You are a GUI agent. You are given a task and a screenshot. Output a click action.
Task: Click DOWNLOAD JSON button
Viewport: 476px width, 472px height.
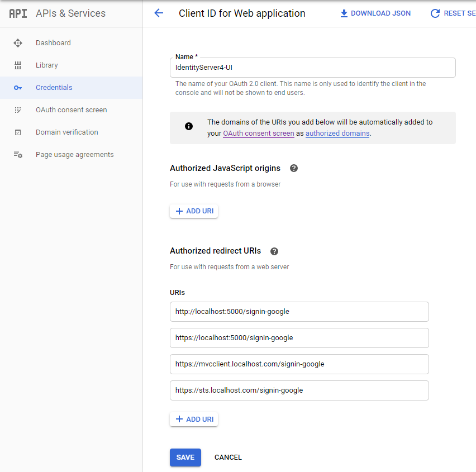point(375,13)
